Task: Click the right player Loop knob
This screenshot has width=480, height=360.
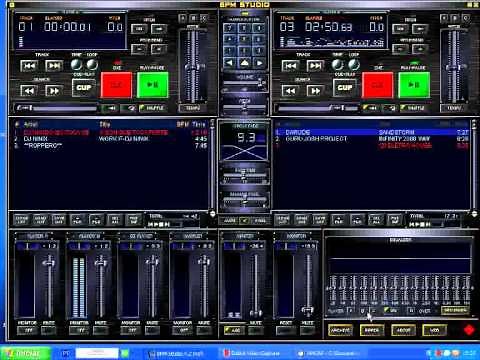Action: click(x=353, y=64)
